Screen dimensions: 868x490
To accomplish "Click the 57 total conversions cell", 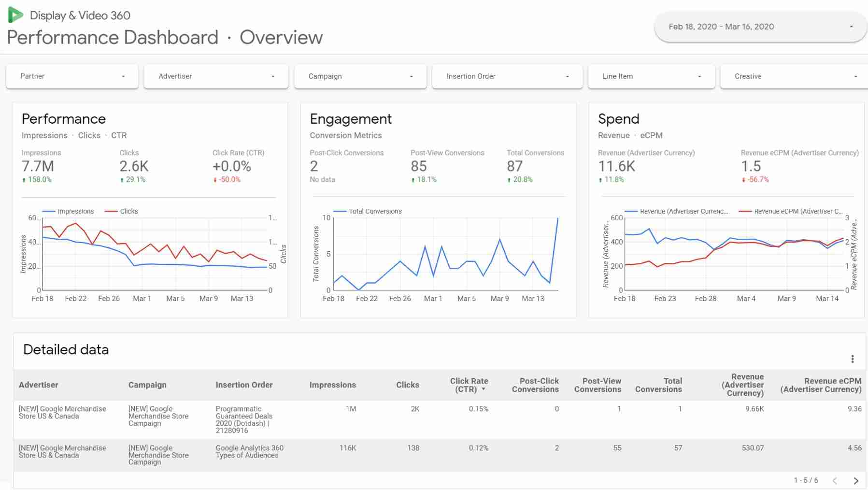I will [678, 448].
